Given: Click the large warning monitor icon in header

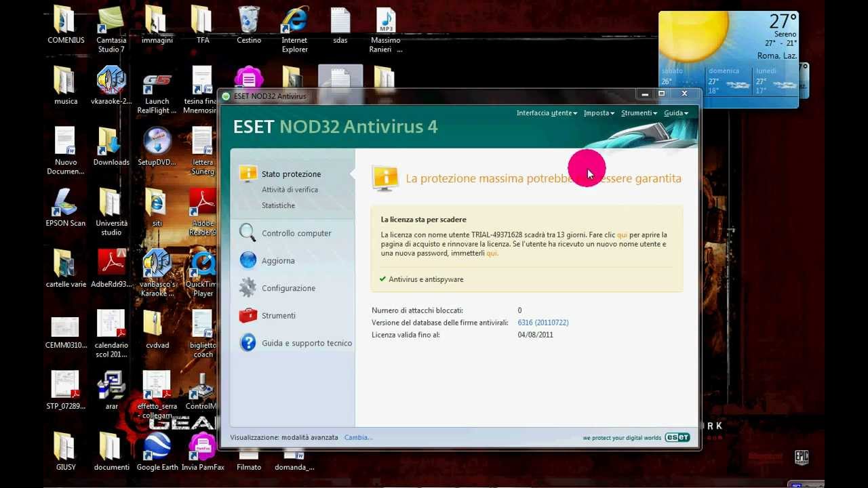Looking at the screenshot, I should 384,178.
